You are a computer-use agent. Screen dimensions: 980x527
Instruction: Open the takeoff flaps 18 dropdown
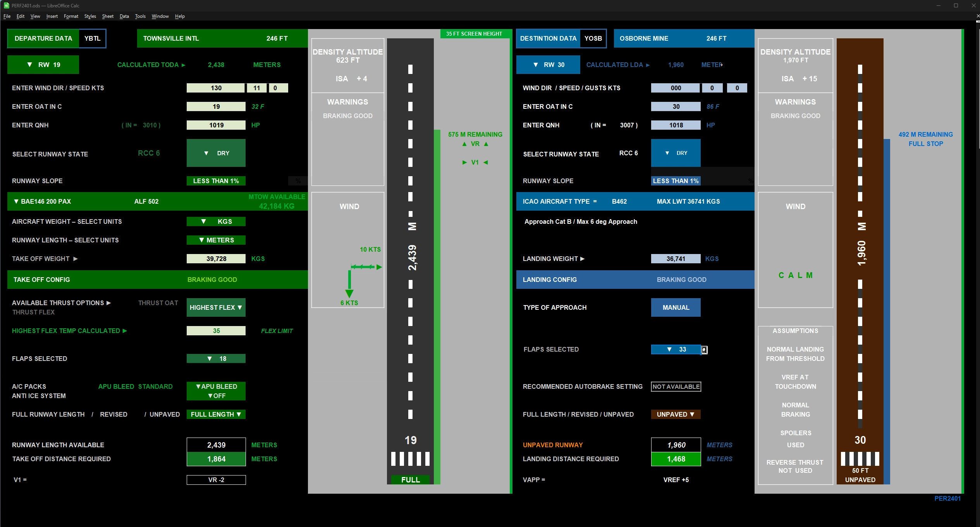[x=216, y=359]
